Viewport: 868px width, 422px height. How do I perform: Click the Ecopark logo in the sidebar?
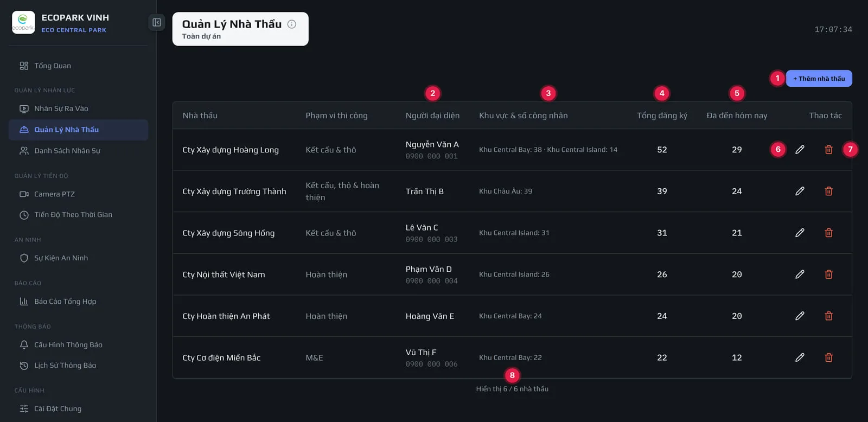(x=23, y=23)
